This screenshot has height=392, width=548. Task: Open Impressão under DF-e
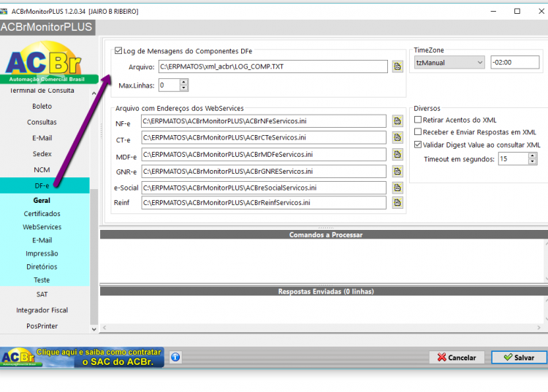click(x=42, y=253)
